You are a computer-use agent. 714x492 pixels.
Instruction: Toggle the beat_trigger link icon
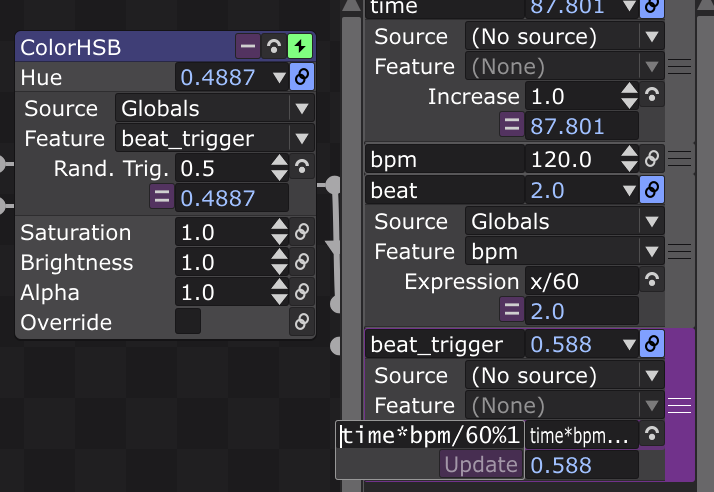click(x=652, y=343)
